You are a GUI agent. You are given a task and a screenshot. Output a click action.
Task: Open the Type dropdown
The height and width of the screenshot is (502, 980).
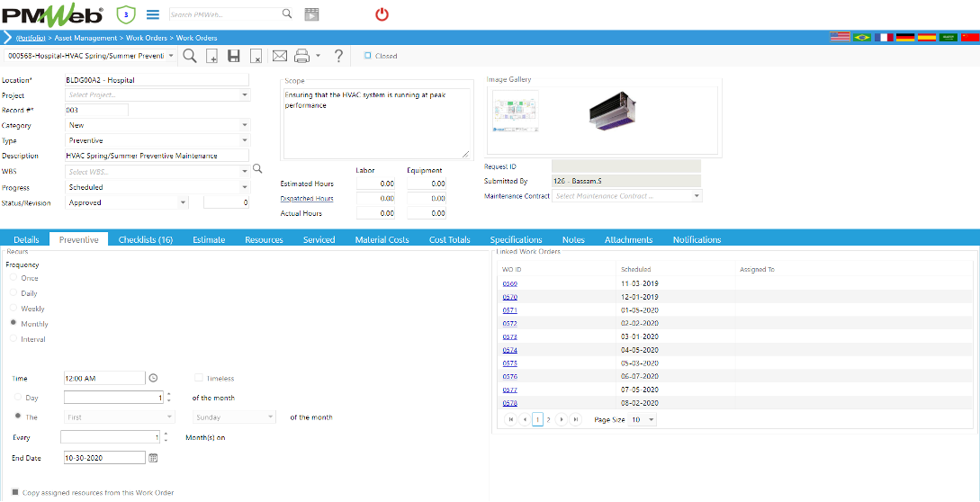tap(245, 140)
